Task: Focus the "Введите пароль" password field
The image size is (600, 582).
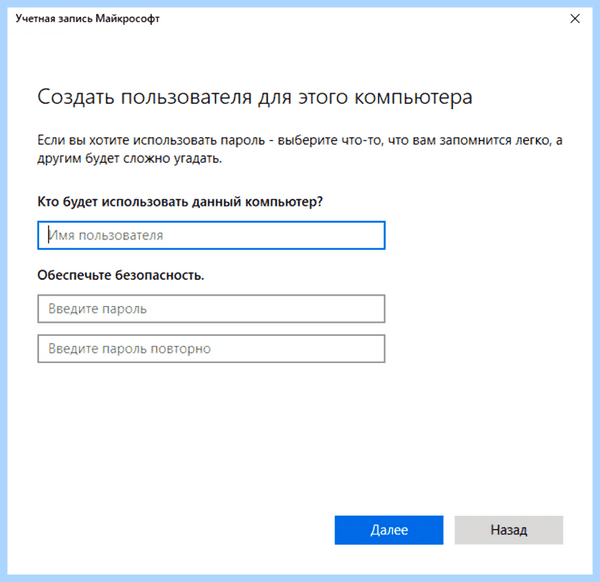Action: click(x=211, y=309)
